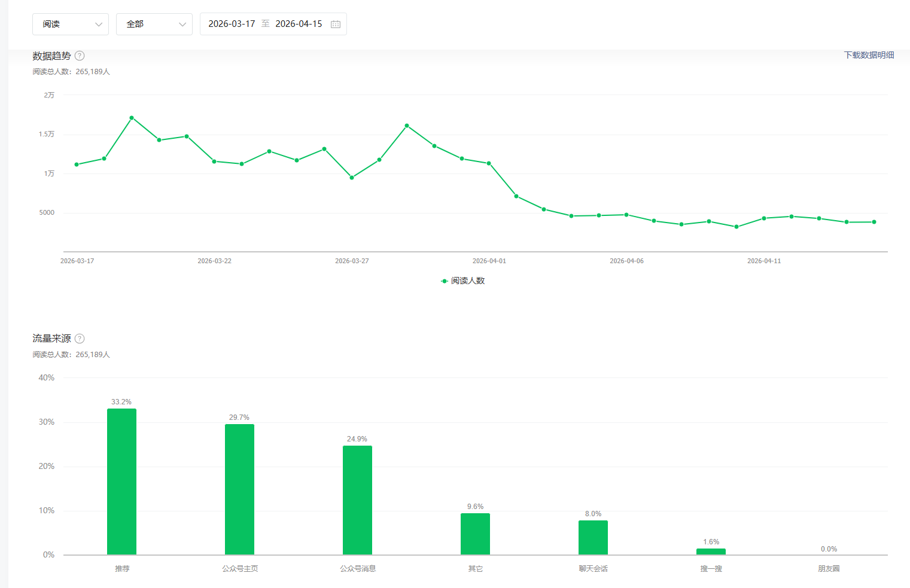
Task: Click first data point on 2026-03-17
Action: click(77, 164)
